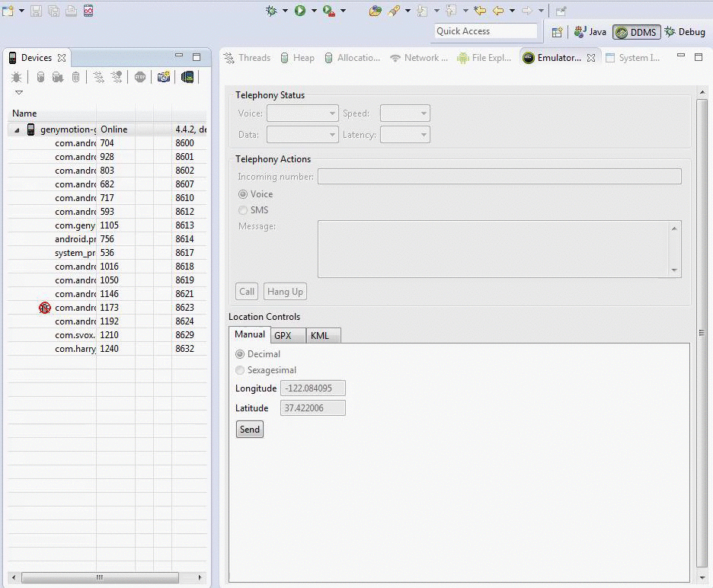Switch to the Java perspective
Screen dimensions: 713x588
click(x=590, y=32)
